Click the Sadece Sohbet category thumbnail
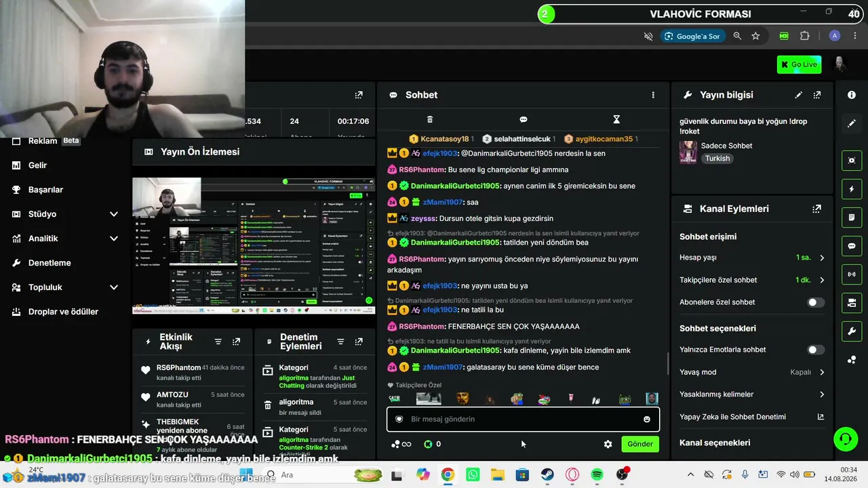The height and width of the screenshot is (488, 868). [x=688, y=152]
